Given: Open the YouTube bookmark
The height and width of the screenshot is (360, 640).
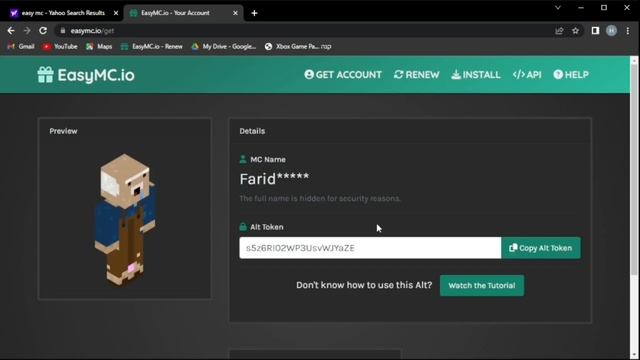Looking at the screenshot, I should [x=60, y=47].
